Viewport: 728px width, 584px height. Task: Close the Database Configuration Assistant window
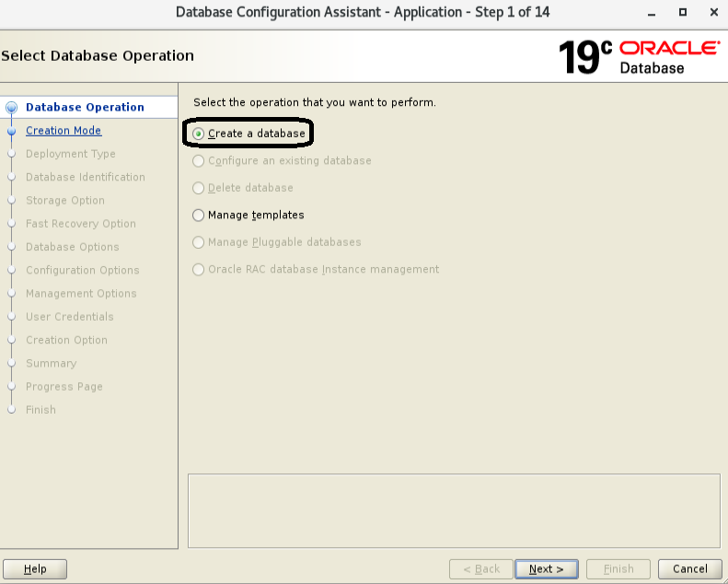(714, 13)
